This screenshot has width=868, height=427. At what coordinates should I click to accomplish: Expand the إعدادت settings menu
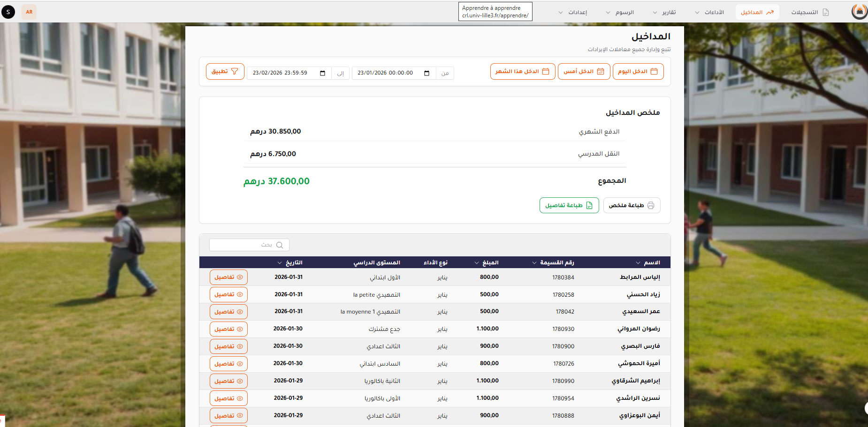(573, 12)
